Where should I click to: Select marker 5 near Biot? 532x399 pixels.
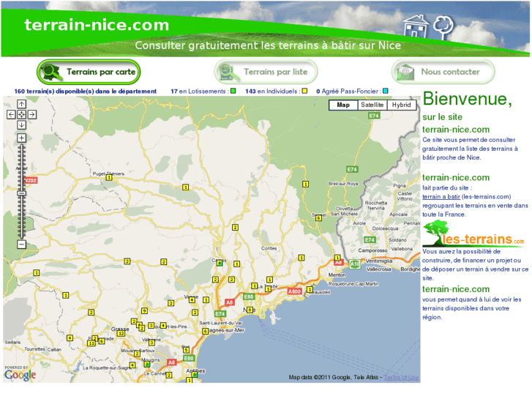tap(186, 350)
